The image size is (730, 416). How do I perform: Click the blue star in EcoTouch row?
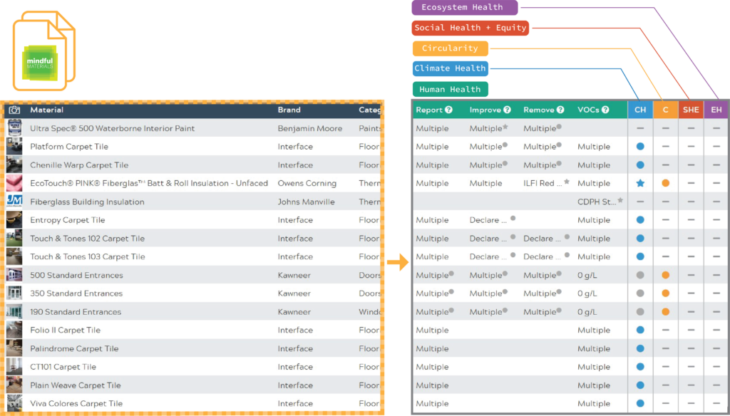pyautogui.click(x=640, y=183)
